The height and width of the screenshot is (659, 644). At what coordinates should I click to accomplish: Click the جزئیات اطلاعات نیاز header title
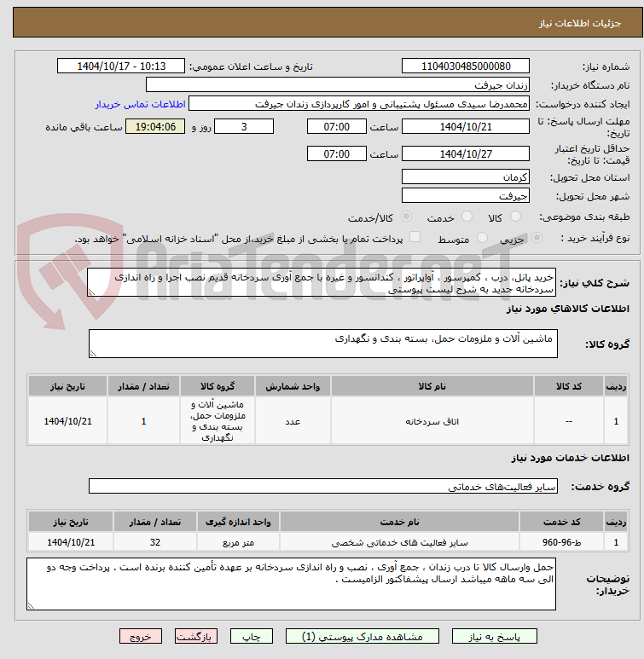click(580, 23)
